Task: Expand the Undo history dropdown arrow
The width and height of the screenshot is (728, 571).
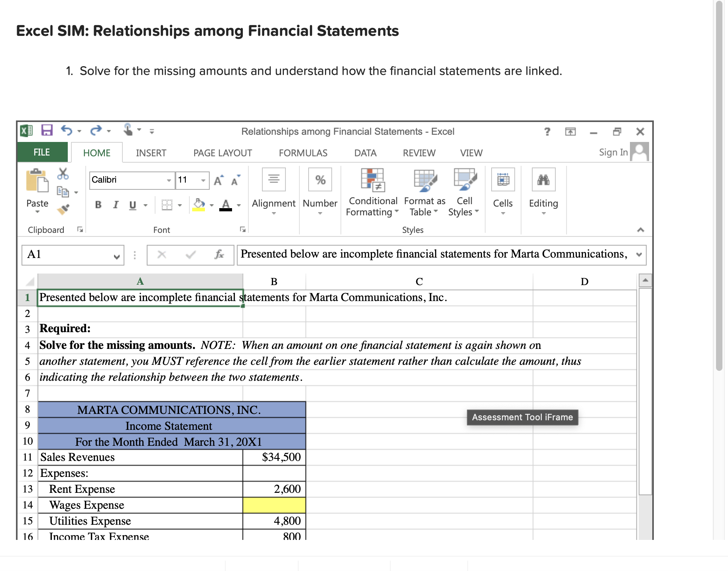Action: [x=80, y=131]
